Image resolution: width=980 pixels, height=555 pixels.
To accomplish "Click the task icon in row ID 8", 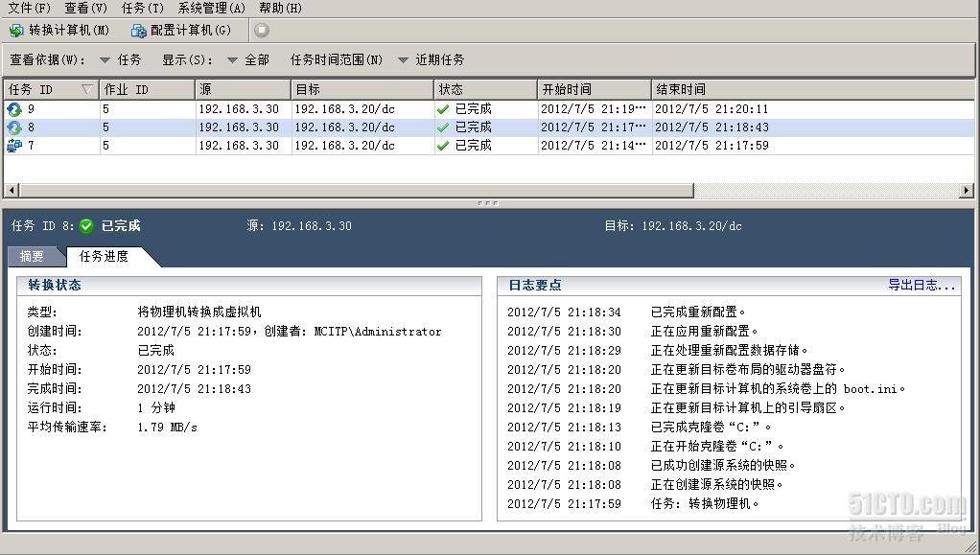I will (x=13, y=127).
